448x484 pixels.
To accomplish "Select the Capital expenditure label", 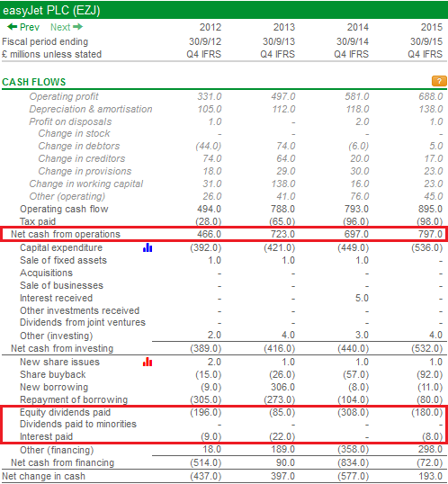I will click(61, 247).
